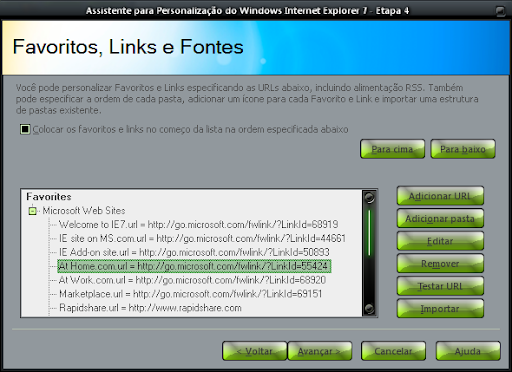Click the 'Adicionar URL' button
The width and height of the screenshot is (512, 372).
coord(440,196)
